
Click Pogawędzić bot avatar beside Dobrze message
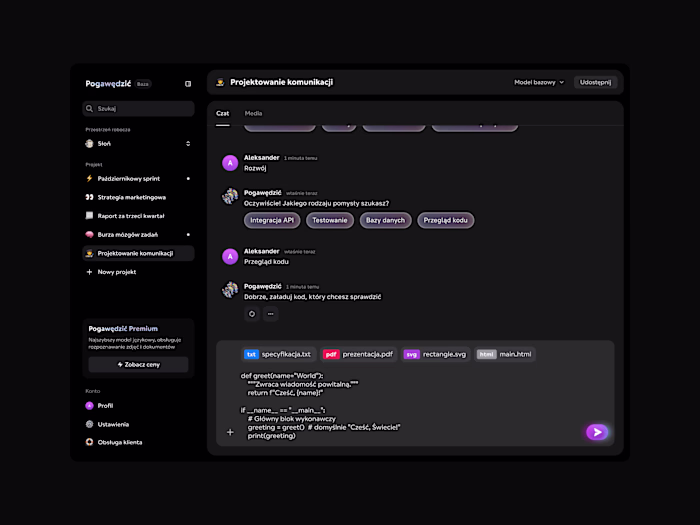point(230,289)
